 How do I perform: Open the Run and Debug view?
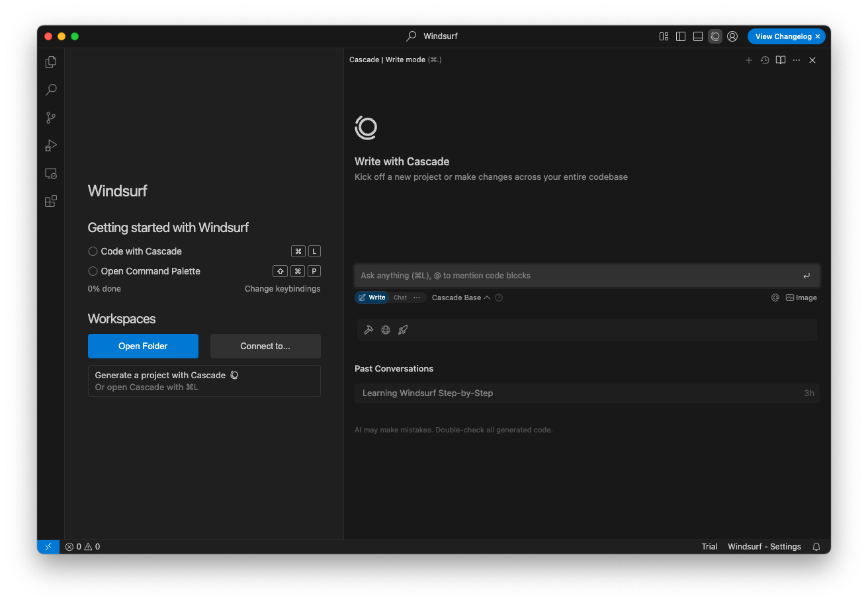coord(51,145)
